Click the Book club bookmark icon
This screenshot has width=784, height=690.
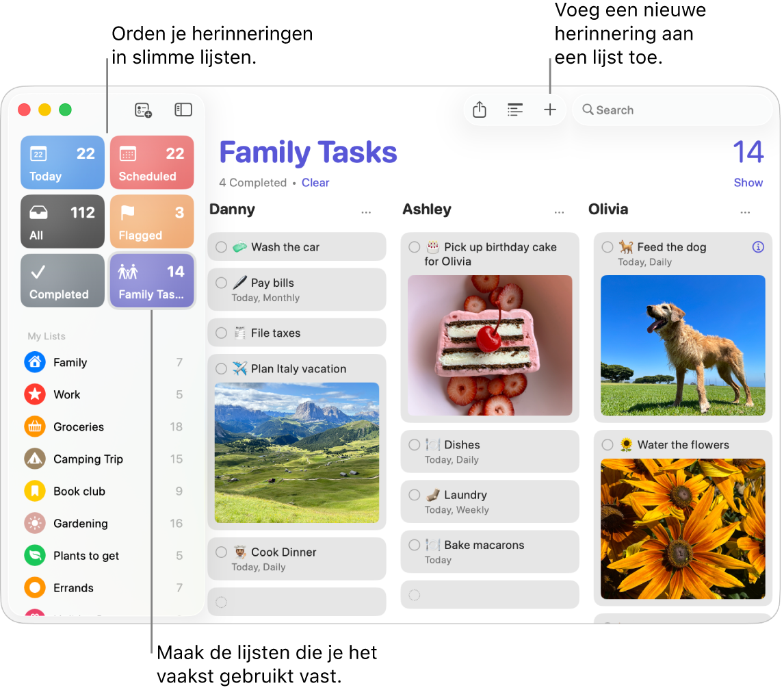pyautogui.click(x=35, y=492)
